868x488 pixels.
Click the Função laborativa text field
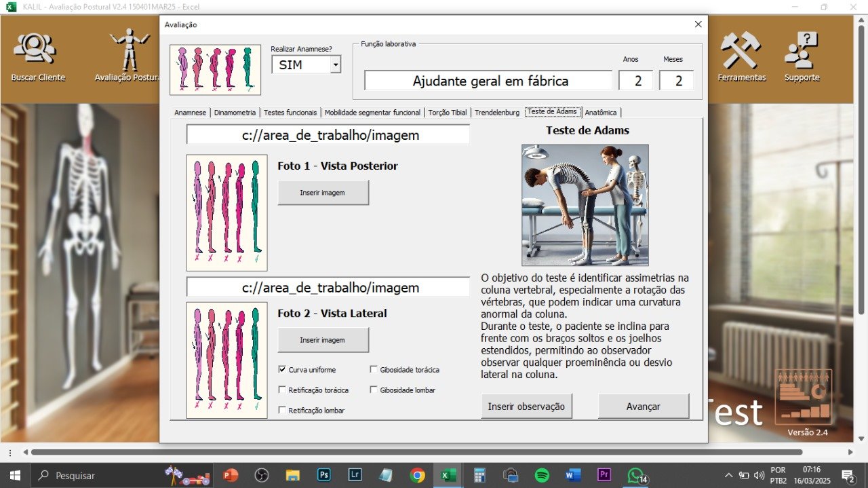(x=488, y=81)
